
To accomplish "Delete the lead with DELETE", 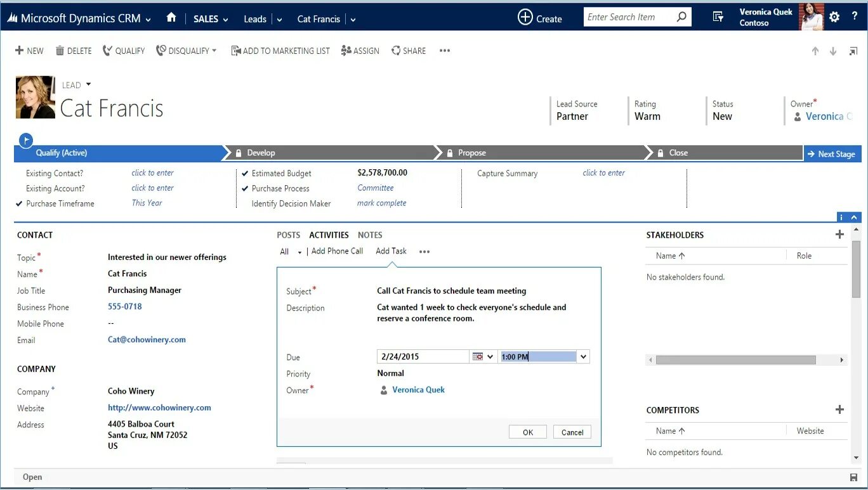I will [74, 51].
